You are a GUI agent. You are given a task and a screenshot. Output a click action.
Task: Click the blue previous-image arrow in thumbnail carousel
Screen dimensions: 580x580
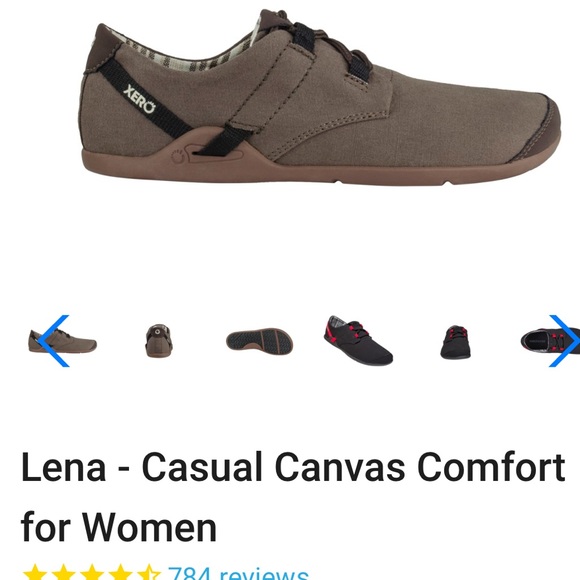(54, 341)
